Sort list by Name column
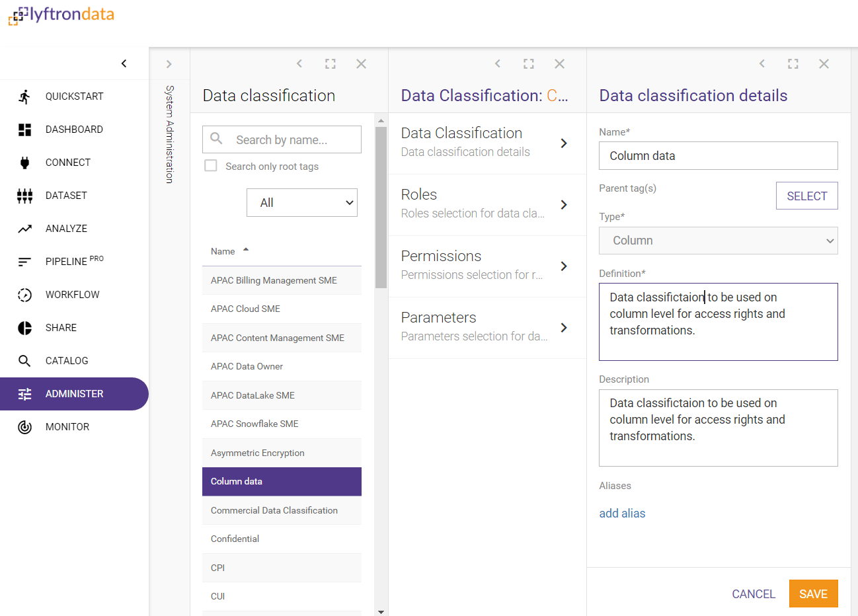The height and width of the screenshot is (616, 858). pyautogui.click(x=229, y=251)
